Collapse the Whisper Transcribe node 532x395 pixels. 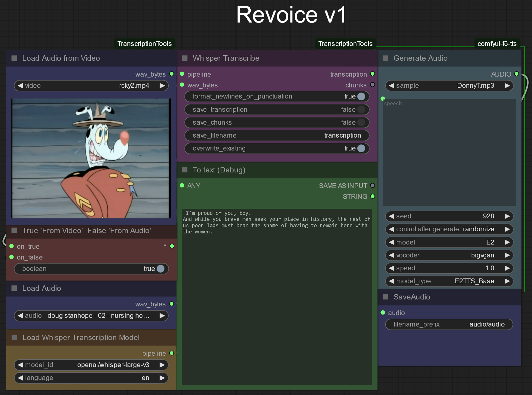[185, 58]
